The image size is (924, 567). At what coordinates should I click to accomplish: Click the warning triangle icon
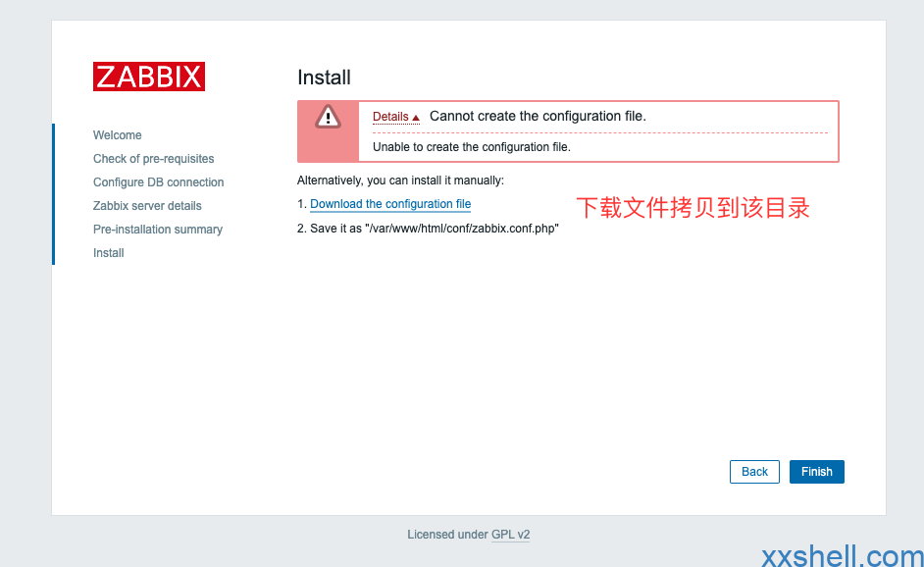(x=328, y=117)
